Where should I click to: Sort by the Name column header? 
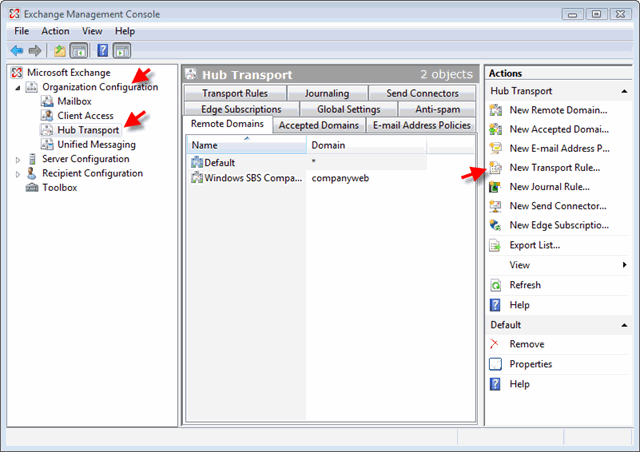coord(247,145)
